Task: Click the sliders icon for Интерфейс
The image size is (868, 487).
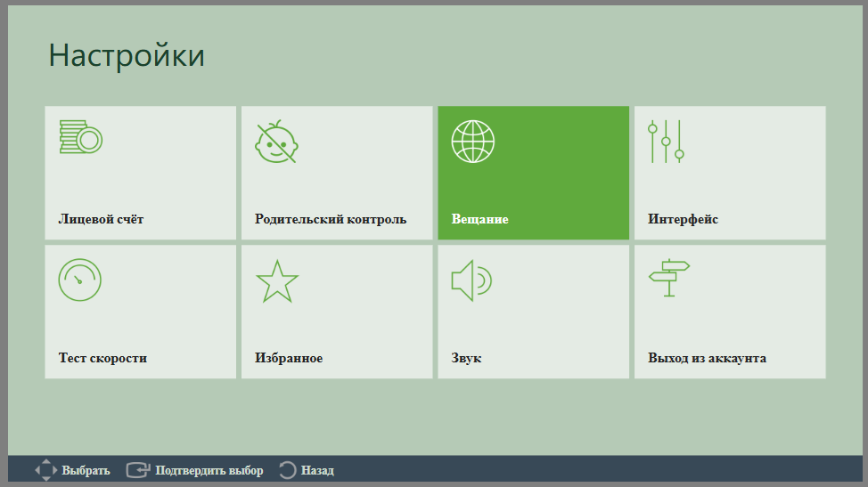Action: point(666,142)
